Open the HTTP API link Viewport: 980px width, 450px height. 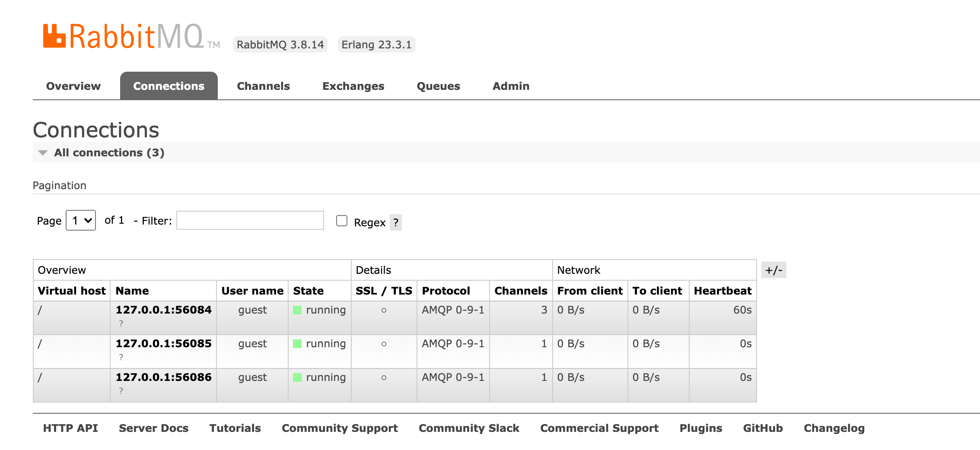[70, 428]
